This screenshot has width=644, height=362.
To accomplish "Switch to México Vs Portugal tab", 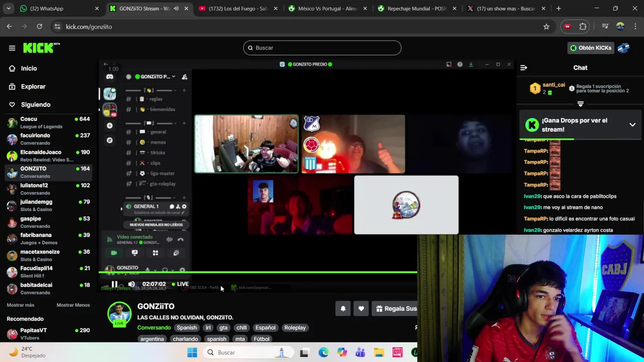I will (327, 9).
